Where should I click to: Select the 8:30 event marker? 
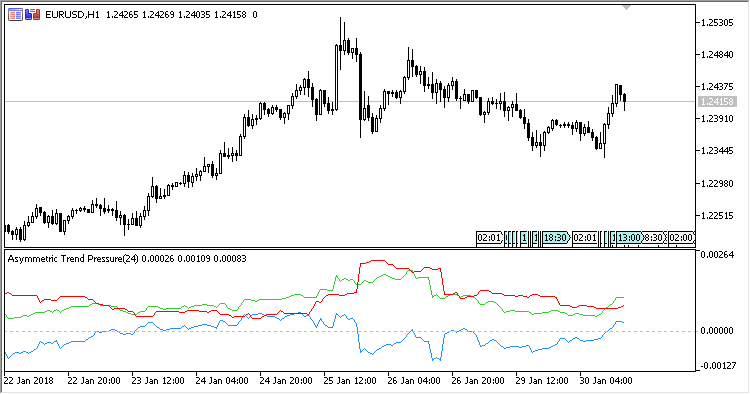click(x=654, y=238)
